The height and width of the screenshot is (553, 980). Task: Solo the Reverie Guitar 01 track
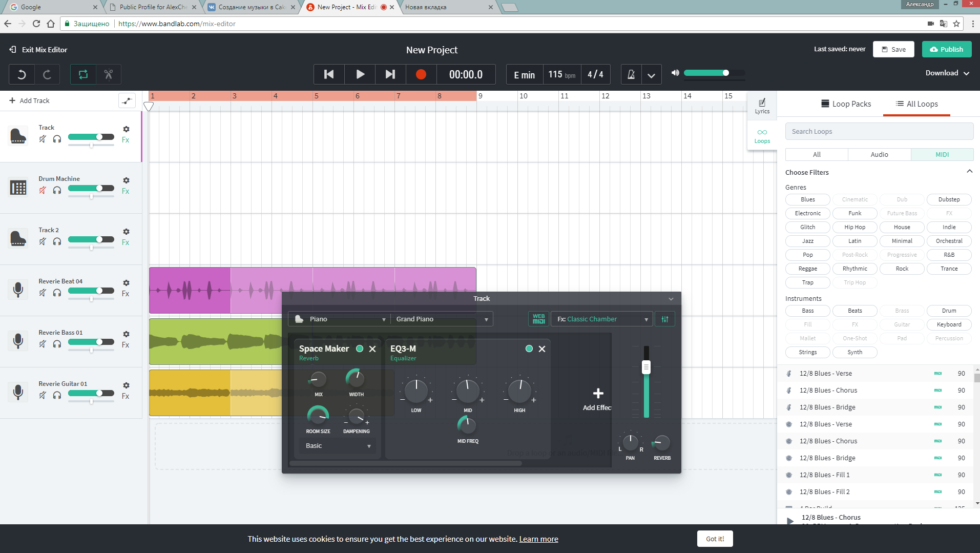pyautogui.click(x=57, y=395)
